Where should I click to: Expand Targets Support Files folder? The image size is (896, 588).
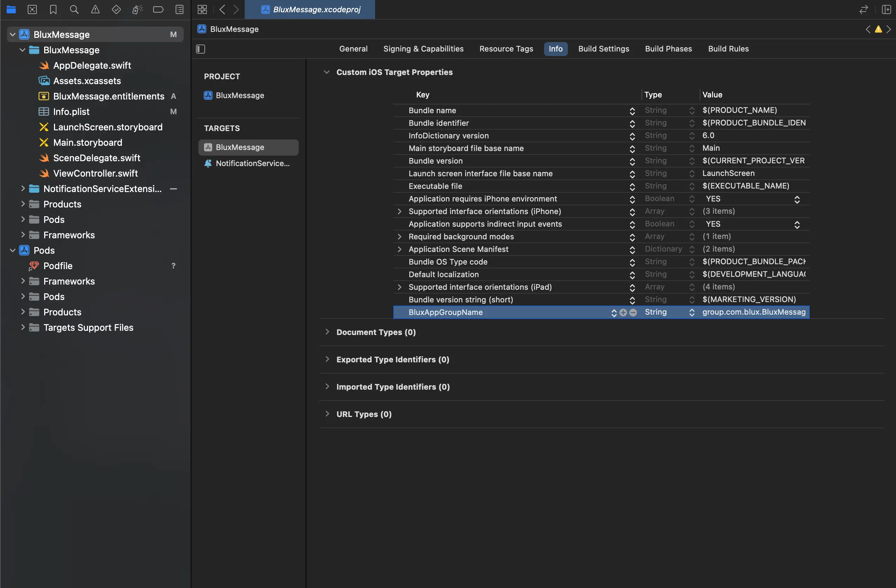coord(22,327)
